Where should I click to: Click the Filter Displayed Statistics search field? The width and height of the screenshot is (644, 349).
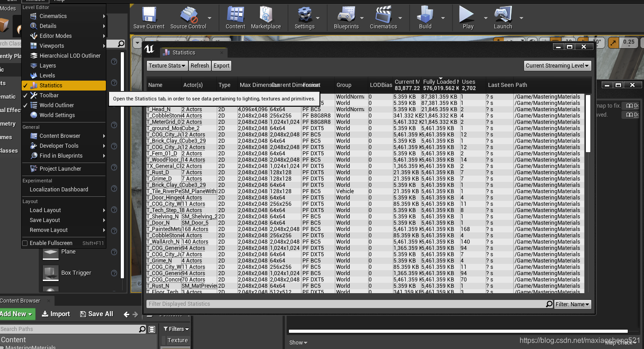pos(346,304)
